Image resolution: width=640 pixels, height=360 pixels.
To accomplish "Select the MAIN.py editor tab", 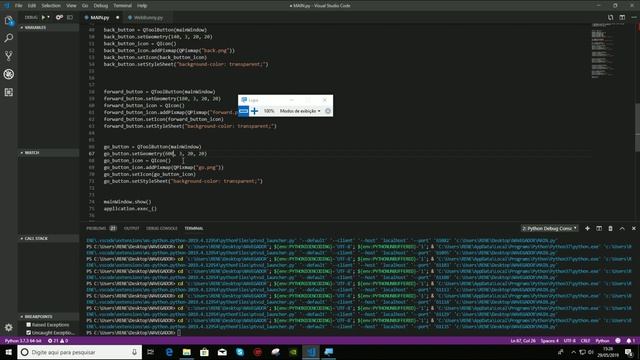I will tap(102, 18).
